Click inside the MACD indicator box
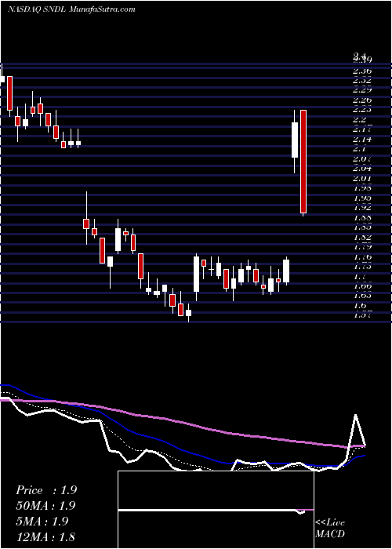The width and height of the screenshot is (392, 549). click(216, 510)
